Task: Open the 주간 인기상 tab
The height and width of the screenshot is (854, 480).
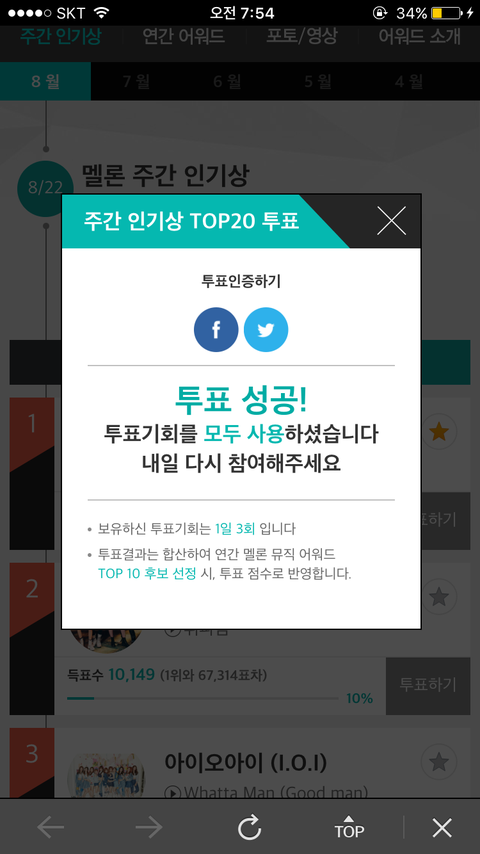Action: click(x=60, y=37)
